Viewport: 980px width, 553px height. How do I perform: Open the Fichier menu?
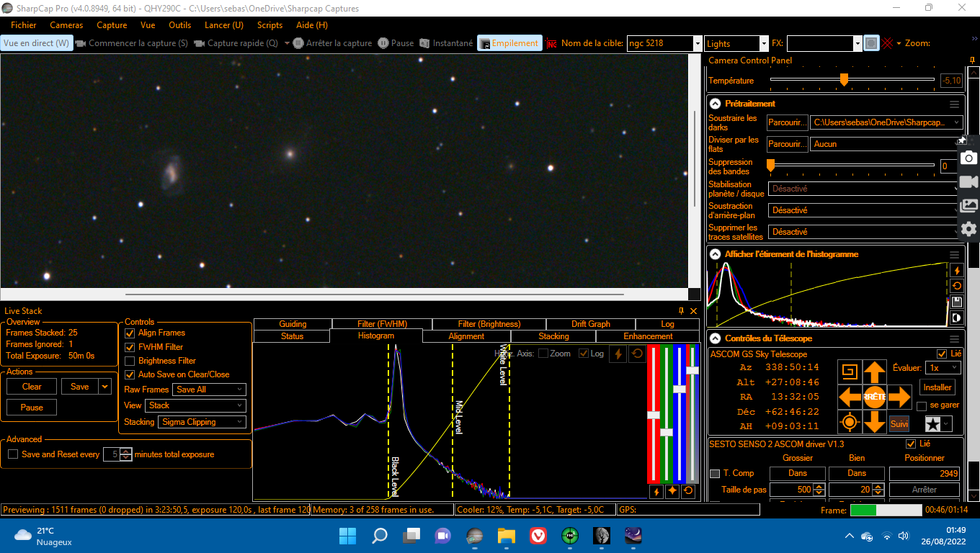point(24,25)
